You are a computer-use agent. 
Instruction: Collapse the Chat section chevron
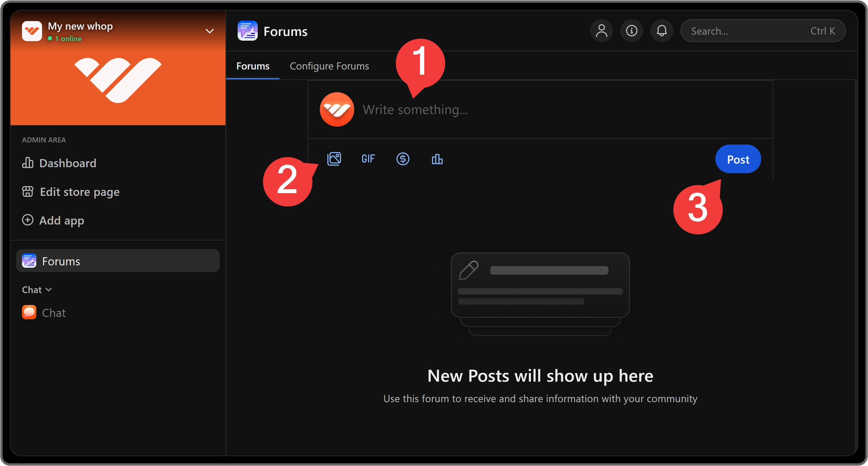click(49, 289)
